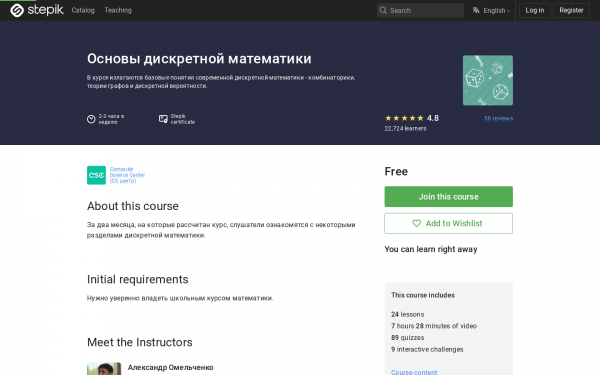Click the five-star rating
The width and height of the screenshot is (600, 375).
(404, 118)
